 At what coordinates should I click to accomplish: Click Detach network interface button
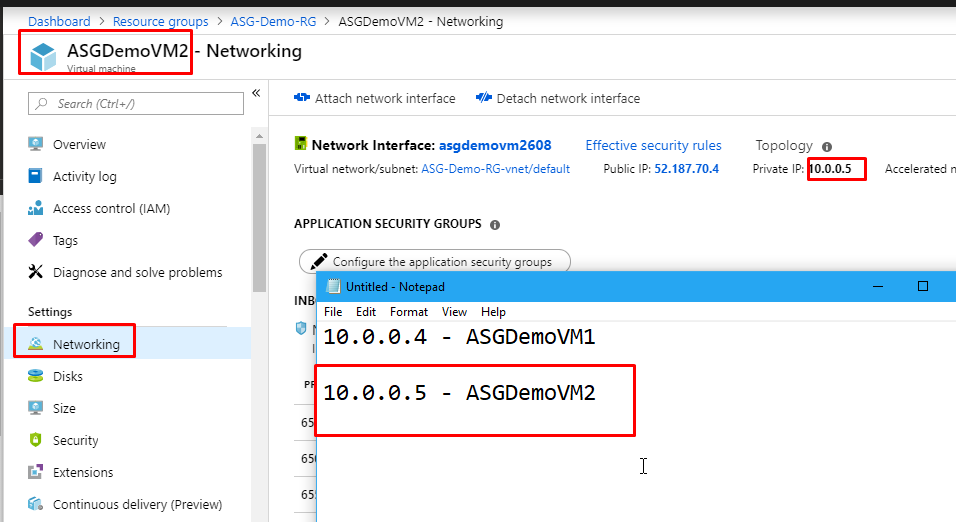(x=557, y=98)
